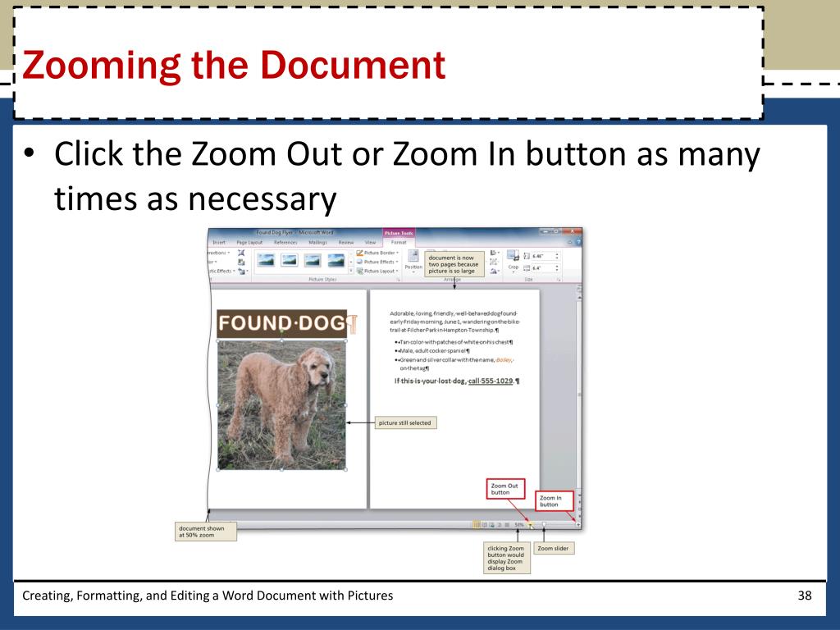Open the View tab in Word

[370, 243]
